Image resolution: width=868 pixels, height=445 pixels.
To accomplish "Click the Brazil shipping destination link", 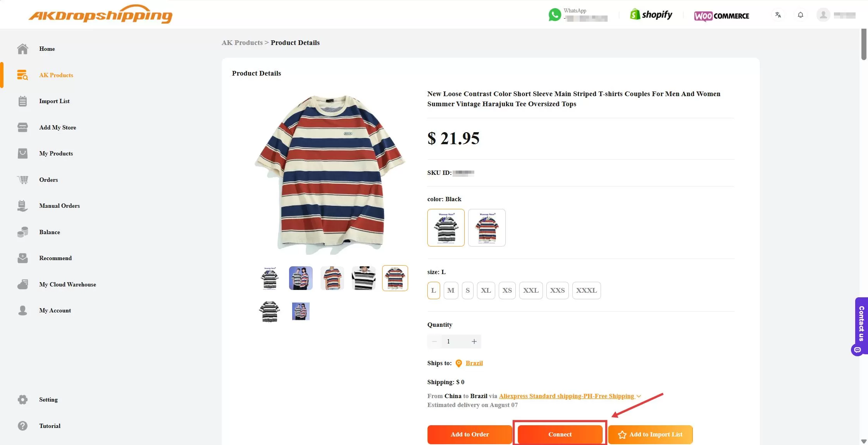I will pos(474,363).
